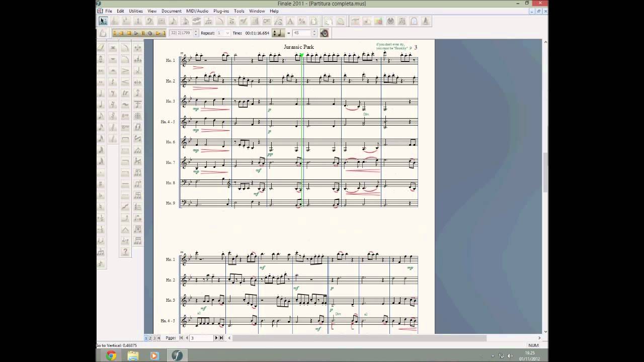The width and height of the screenshot is (644, 362).
Task: Open File Explorer from taskbar
Action: (133, 355)
